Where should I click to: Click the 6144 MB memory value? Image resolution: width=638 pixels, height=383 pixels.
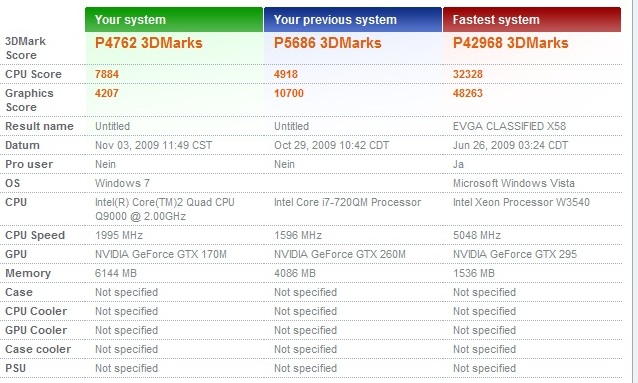point(116,273)
